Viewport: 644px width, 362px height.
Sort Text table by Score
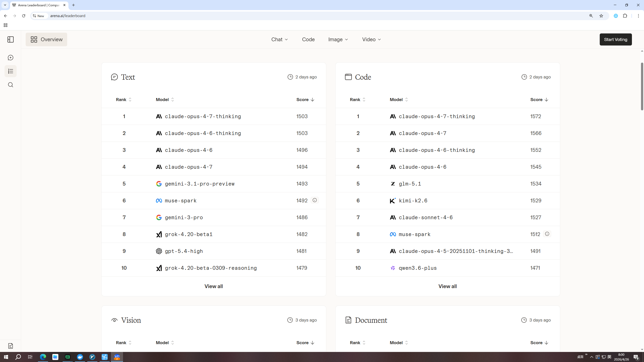pyautogui.click(x=305, y=100)
